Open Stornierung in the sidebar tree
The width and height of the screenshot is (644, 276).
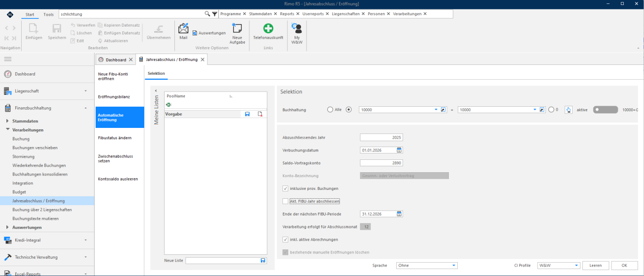24,156
